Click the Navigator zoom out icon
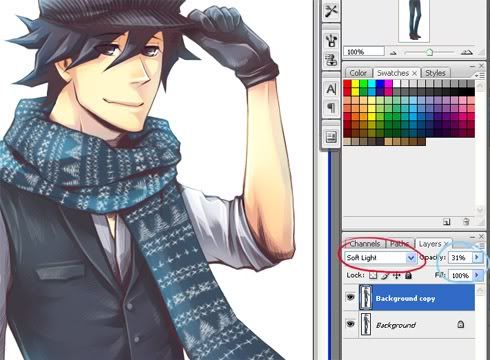 pos(394,52)
